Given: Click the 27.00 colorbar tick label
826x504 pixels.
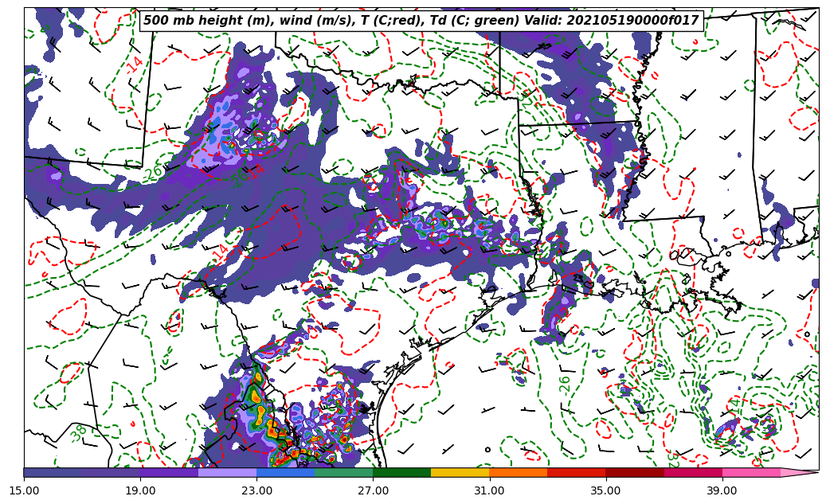Looking at the screenshot, I should pyautogui.click(x=373, y=490).
